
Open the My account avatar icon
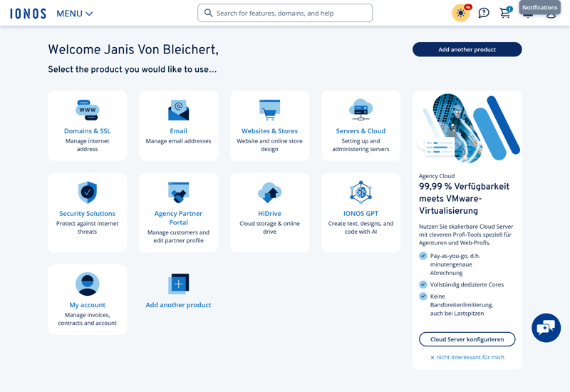87,284
